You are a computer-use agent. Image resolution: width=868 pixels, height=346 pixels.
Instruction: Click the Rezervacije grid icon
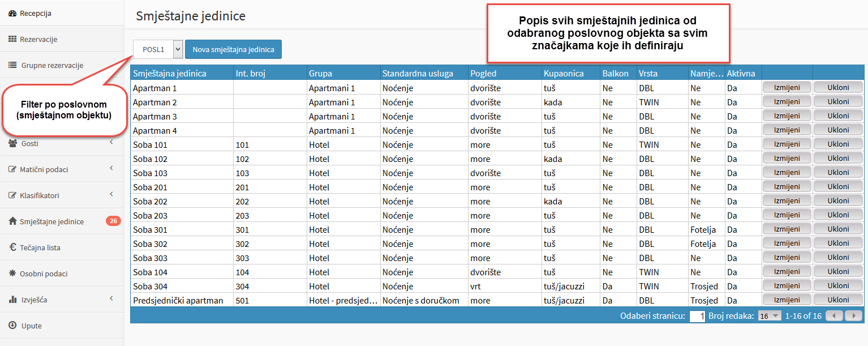(12, 39)
